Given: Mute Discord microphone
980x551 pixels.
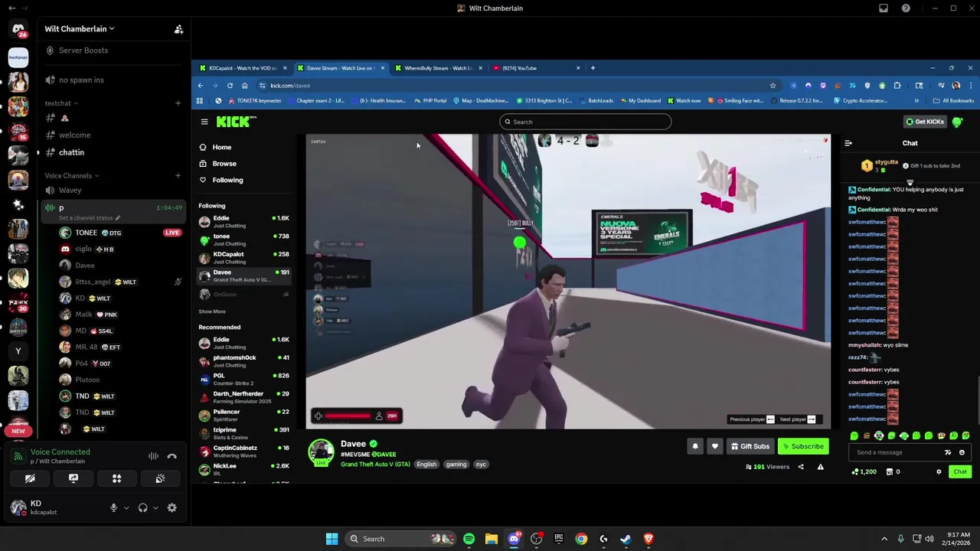Looking at the screenshot, I should [113, 507].
